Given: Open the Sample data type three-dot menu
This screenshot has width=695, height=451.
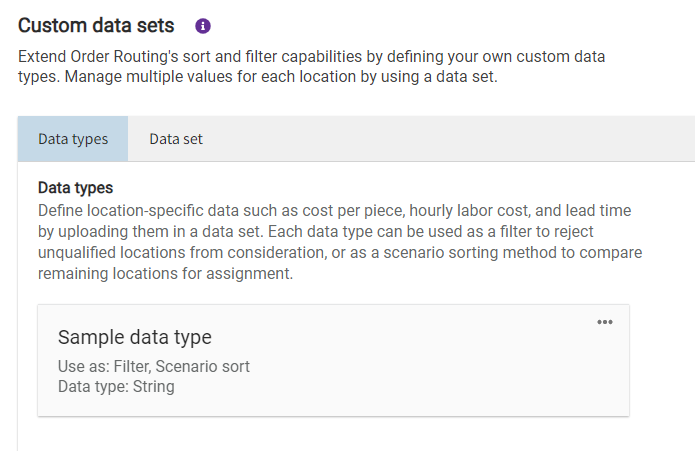Looking at the screenshot, I should coord(604,322).
